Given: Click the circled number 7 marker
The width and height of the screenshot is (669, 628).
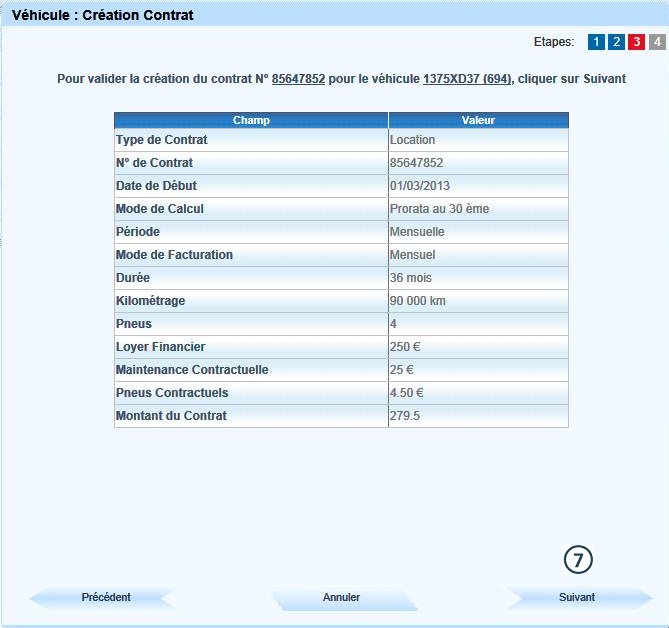Looking at the screenshot, I should 578,560.
